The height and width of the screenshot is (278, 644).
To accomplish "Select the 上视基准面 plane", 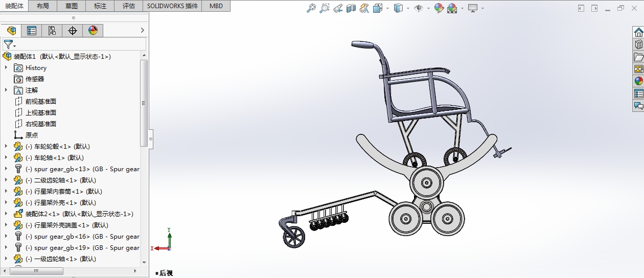I will click(x=35, y=113).
